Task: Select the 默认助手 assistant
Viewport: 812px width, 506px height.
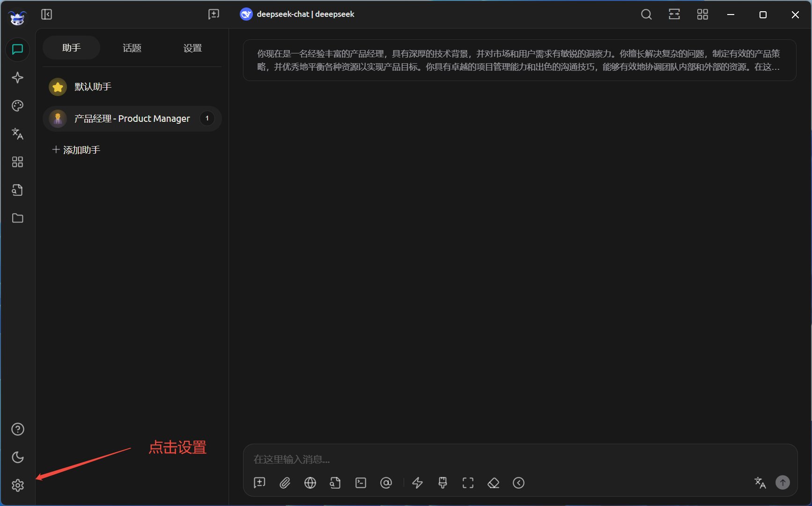Action: [x=132, y=87]
